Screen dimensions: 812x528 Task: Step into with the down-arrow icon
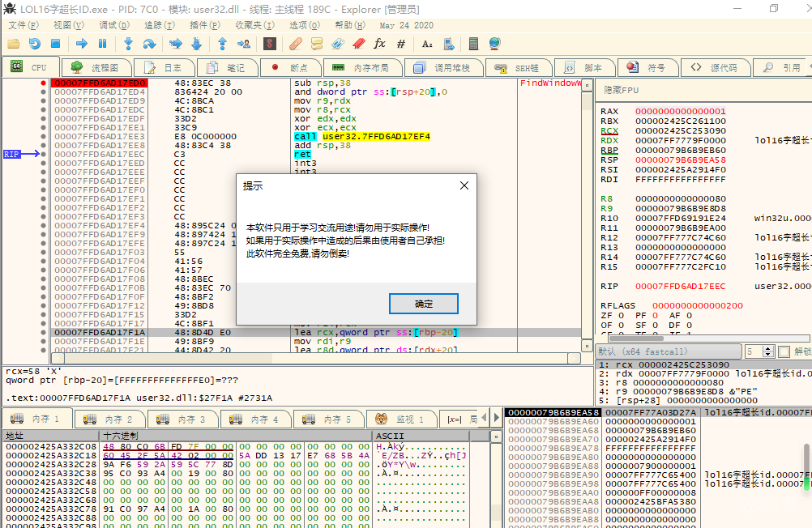coord(128,44)
